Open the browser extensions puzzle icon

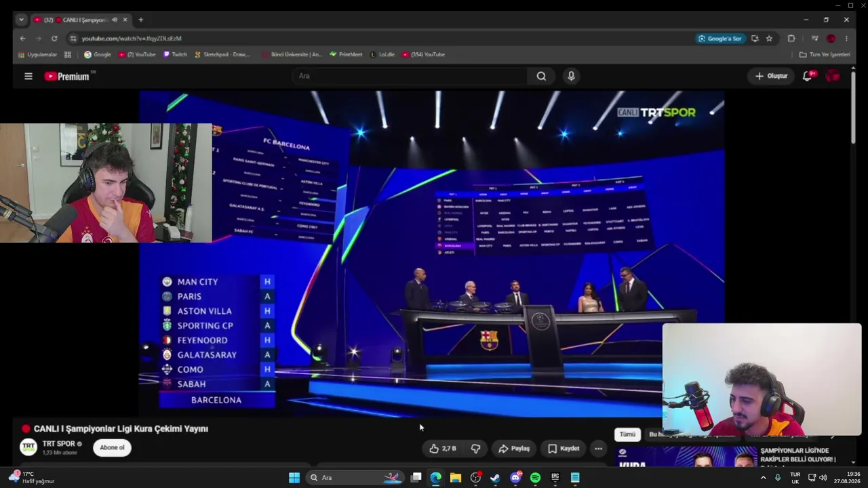point(791,39)
